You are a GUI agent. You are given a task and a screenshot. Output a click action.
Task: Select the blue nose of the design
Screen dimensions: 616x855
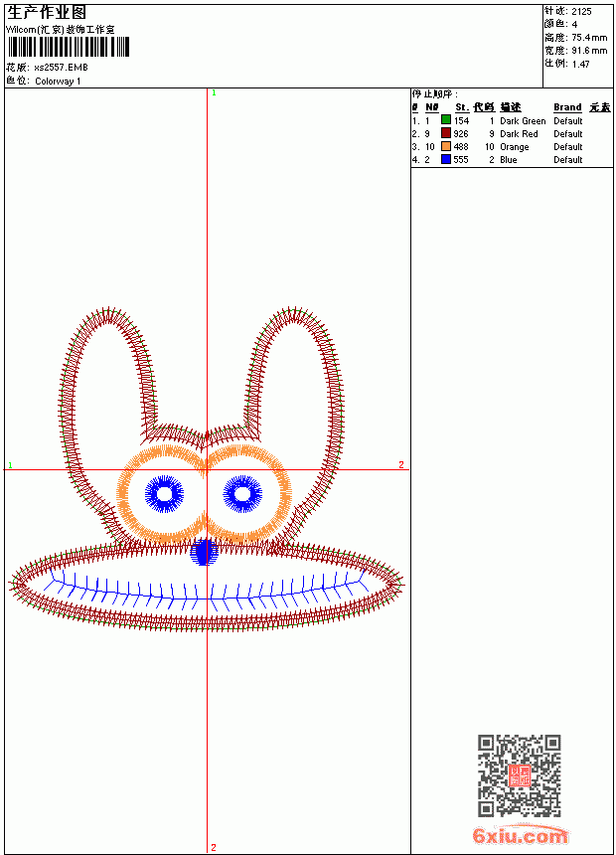pos(204,552)
